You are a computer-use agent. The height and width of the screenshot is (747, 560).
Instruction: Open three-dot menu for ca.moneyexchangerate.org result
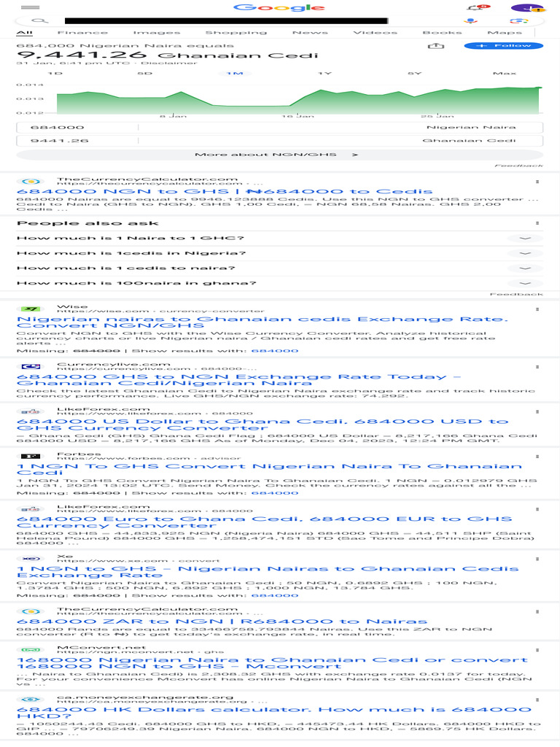click(x=537, y=700)
